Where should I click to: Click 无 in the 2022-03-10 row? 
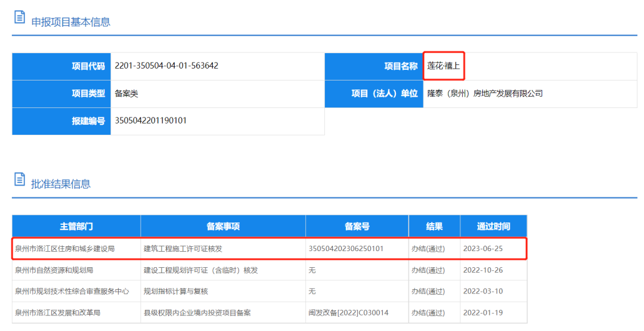(x=312, y=292)
